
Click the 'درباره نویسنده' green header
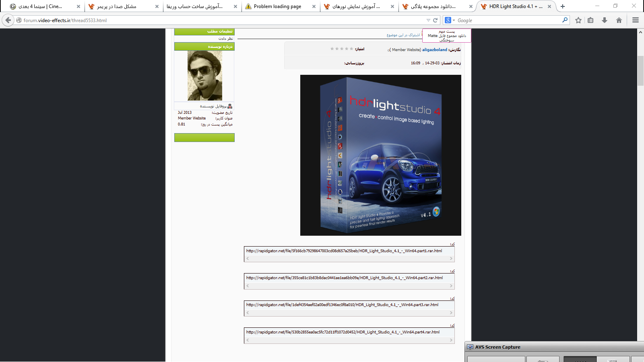tap(204, 47)
